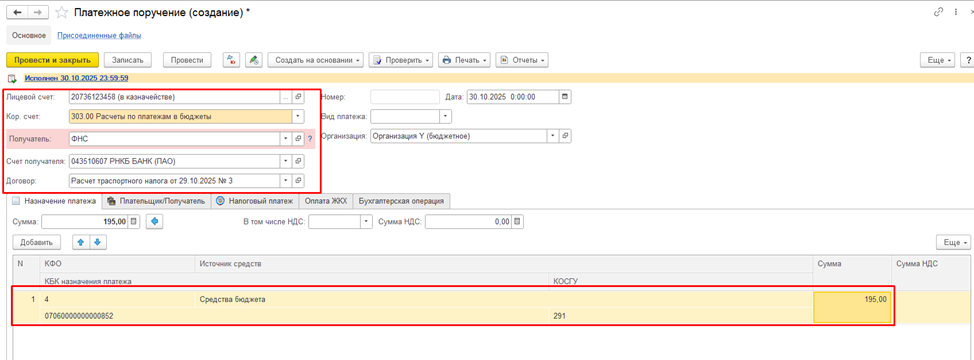
Task: Click the Провести button
Action: coord(187,60)
